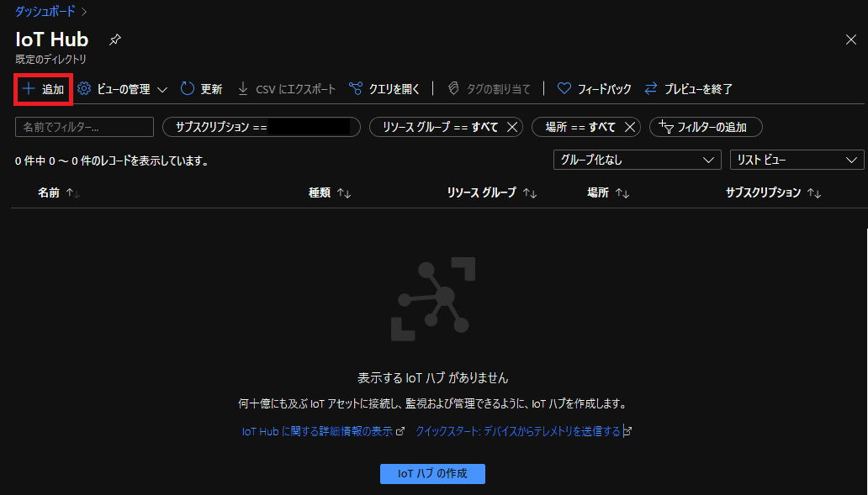
Task: Click プレビューを終了 toolbar label
Action: click(699, 89)
